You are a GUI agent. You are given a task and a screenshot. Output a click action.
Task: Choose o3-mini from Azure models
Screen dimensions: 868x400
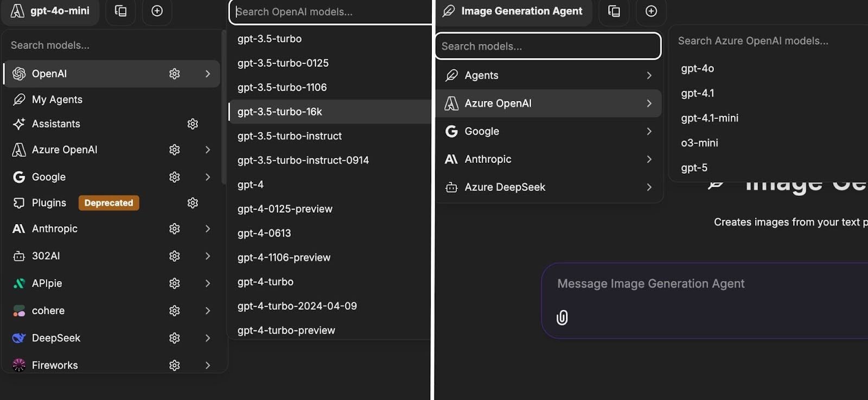(699, 143)
